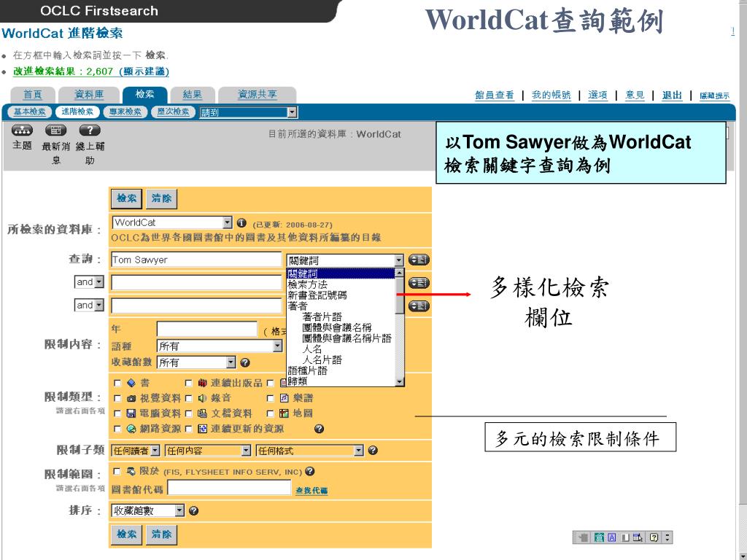Viewport: 747px width, 560px height.
Task: Click the top 清除 clear button
Action: 161,198
